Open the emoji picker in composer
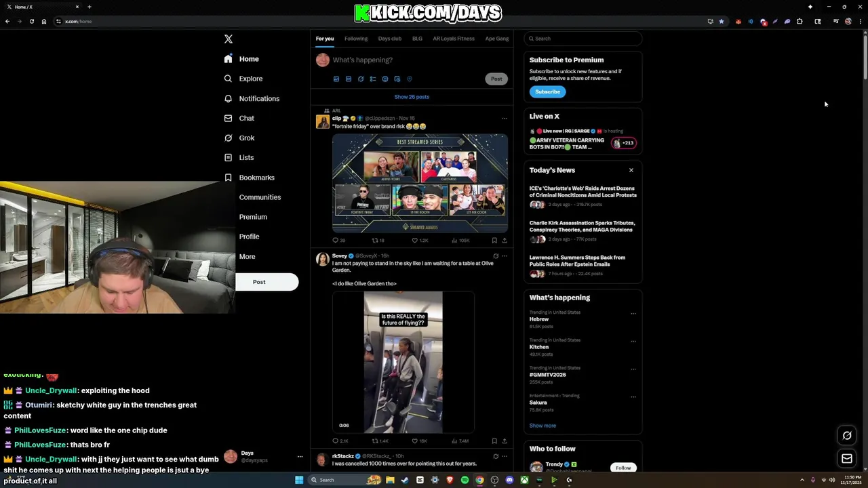 coord(385,79)
